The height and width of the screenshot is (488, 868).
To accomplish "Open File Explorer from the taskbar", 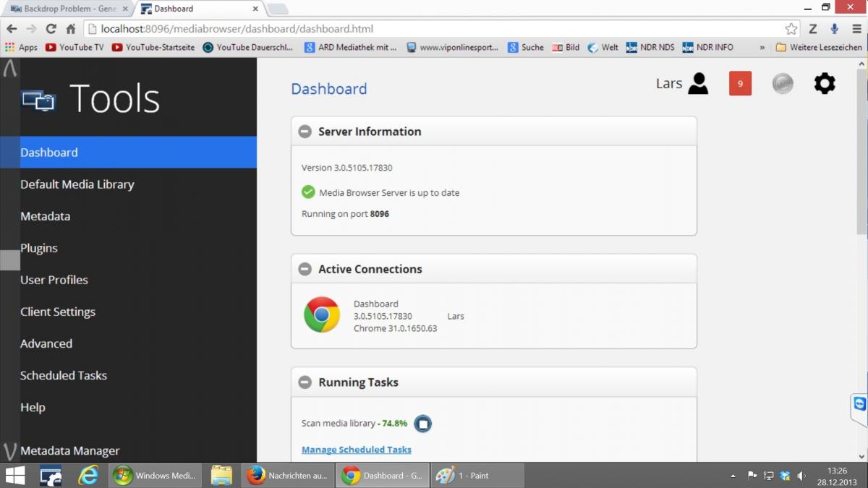I will [221, 475].
